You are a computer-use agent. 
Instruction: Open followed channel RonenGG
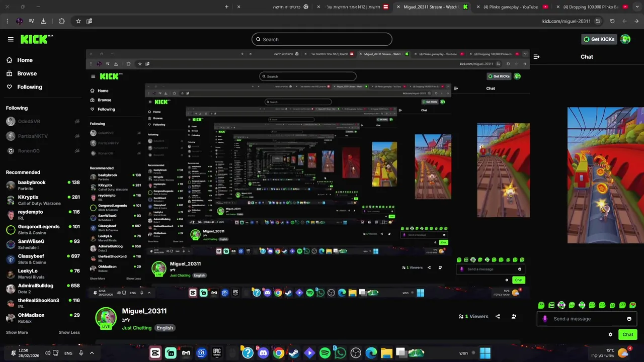pos(43,151)
